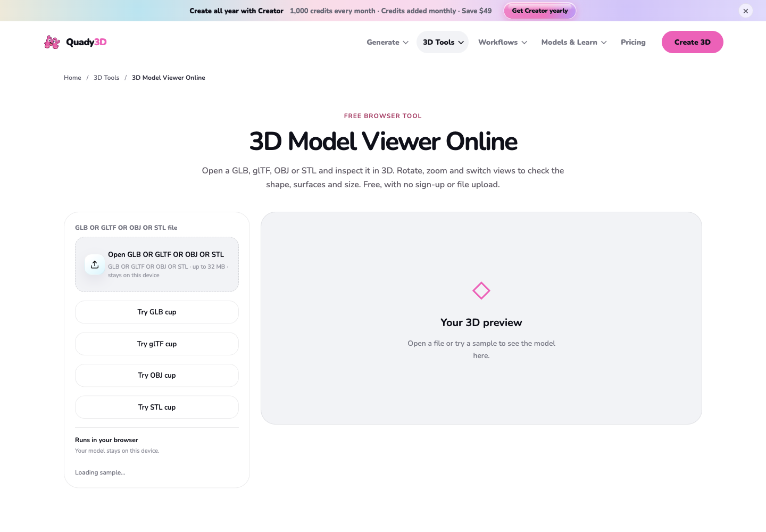Go to Home breadcrumb link
The image size is (766, 532).
[x=72, y=78]
